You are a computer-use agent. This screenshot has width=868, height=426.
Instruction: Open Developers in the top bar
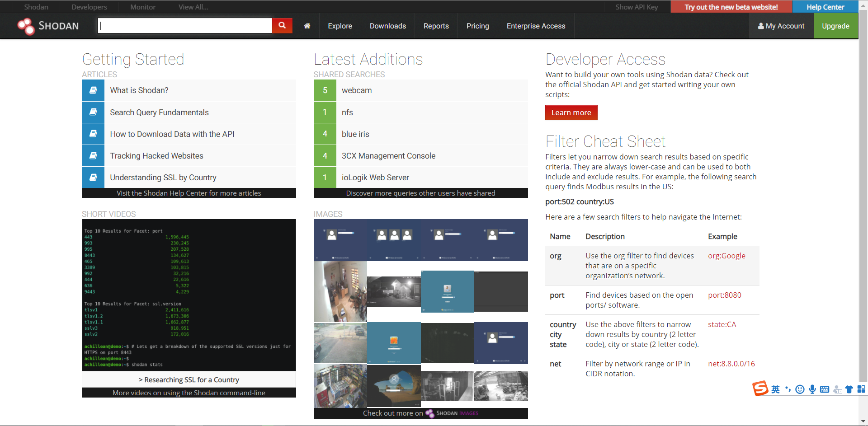(x=89, y=7)
